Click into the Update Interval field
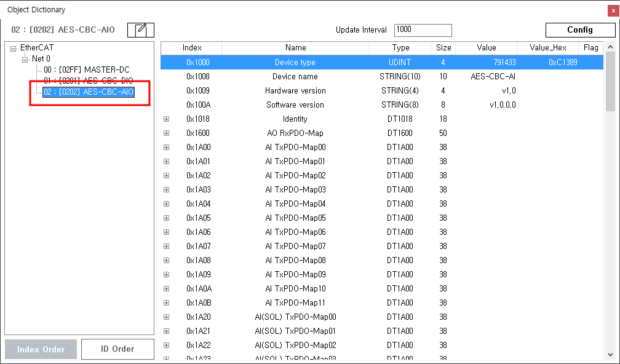 (423, 30)
